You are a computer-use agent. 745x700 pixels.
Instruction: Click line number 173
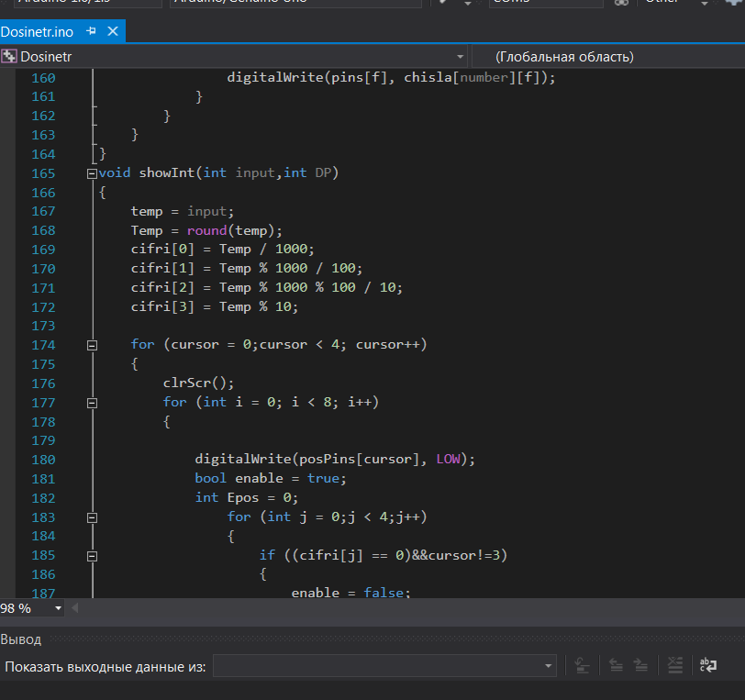43,326
